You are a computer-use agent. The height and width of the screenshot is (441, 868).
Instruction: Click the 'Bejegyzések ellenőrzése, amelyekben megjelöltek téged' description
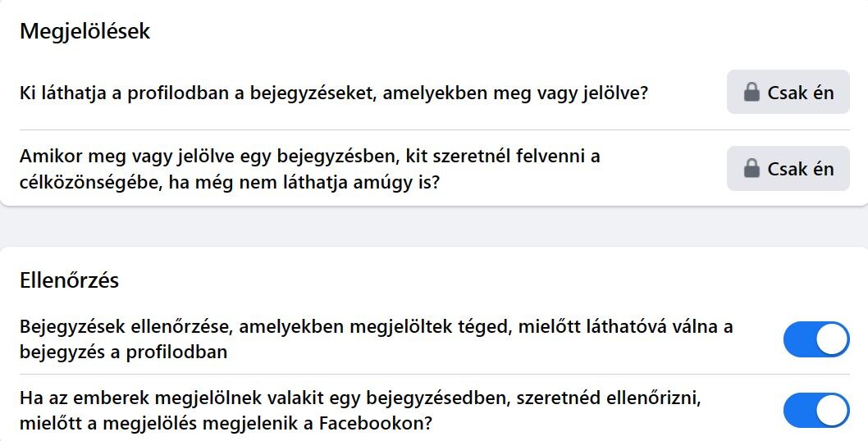pyautogui.click(x=376, y=339)
